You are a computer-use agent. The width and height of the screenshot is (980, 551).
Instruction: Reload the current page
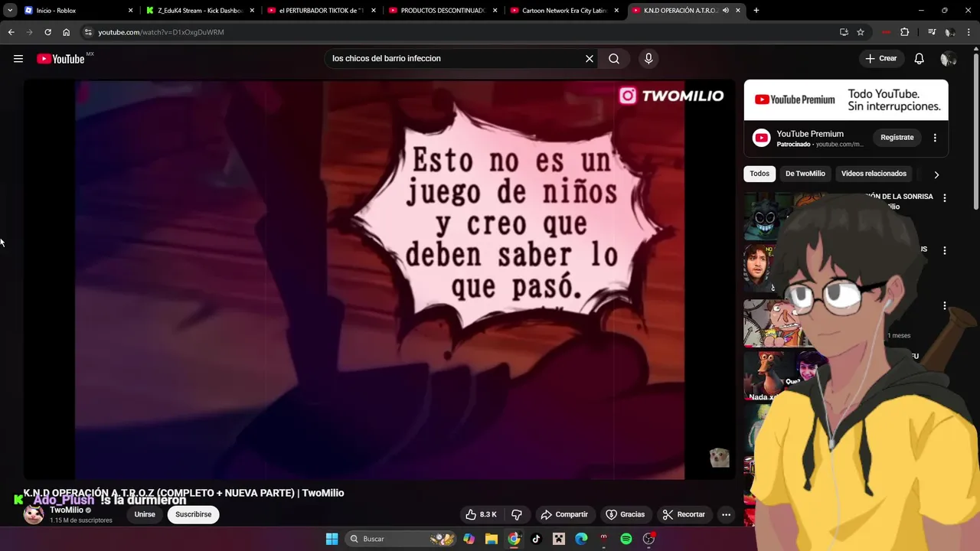click(x=47, y=32)
